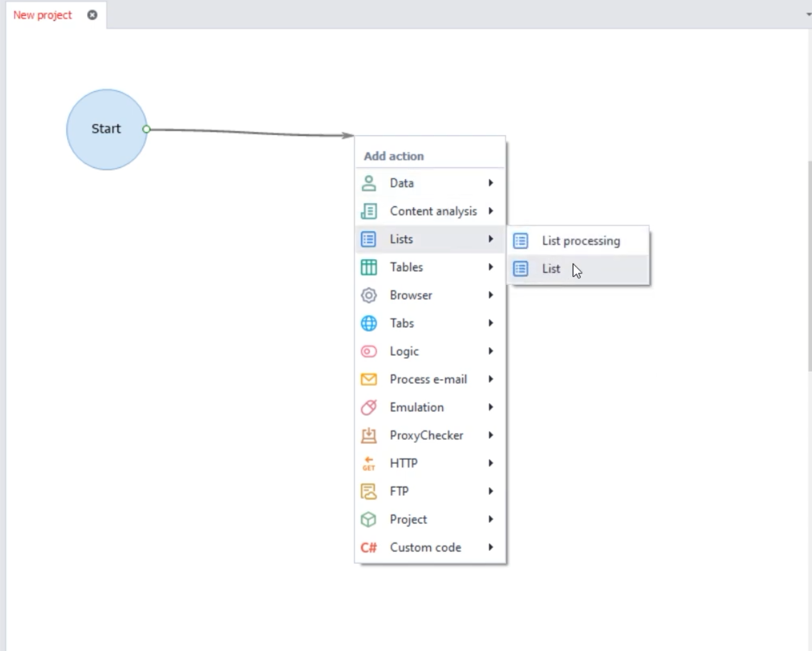812x651 pixels.
Task: Click the Content analysis document icon
Action: (x=369, y=211)
